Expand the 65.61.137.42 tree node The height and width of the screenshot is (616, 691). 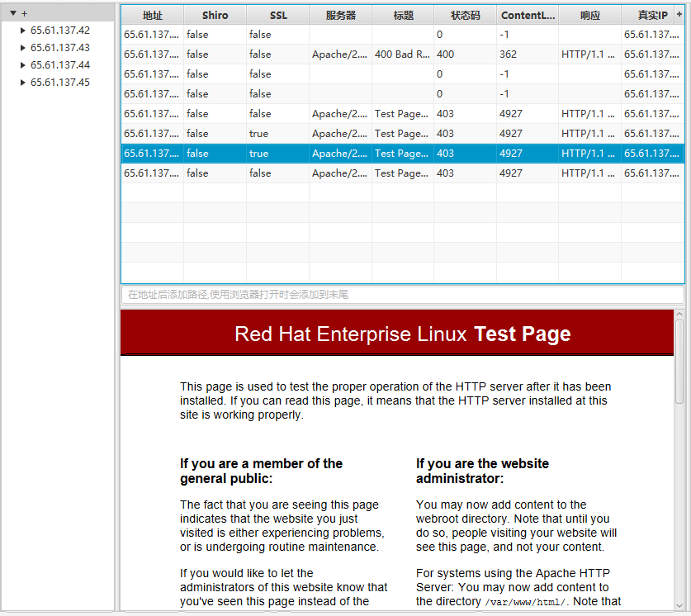(22, 31)
